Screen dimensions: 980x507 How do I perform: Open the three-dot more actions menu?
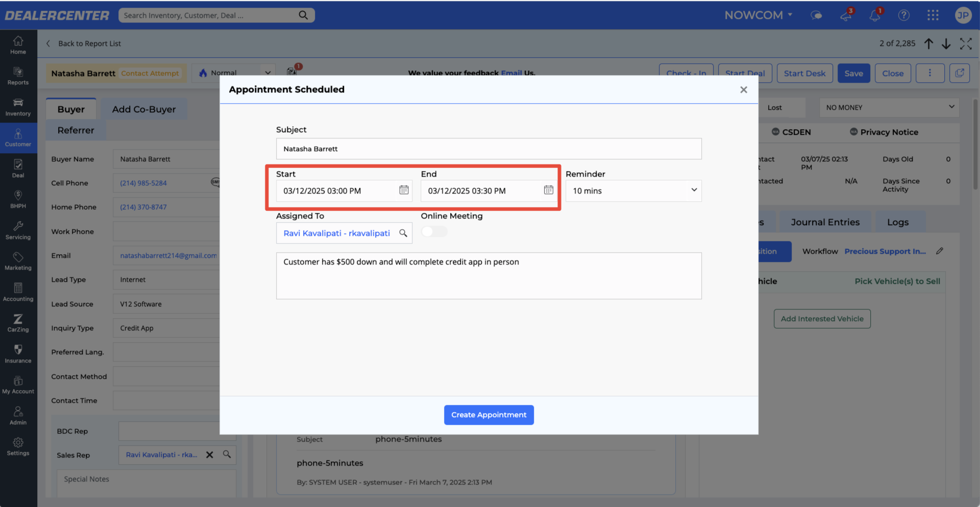tap(930, 73)
